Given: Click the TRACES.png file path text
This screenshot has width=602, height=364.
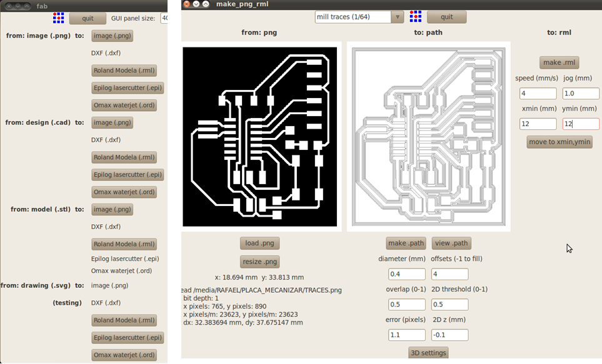Looking at the screenshot, I should (x=262, y=290).
